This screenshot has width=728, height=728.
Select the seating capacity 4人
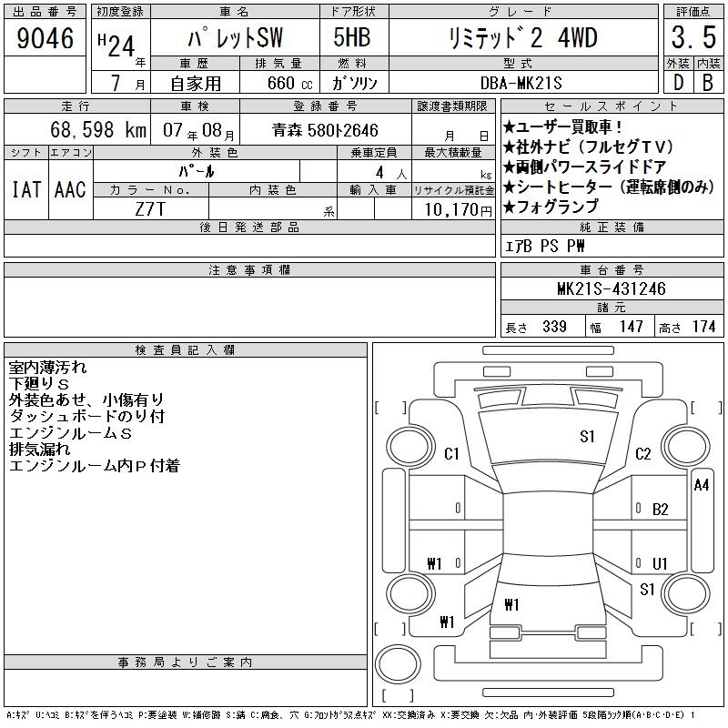[x=391, y=173]
